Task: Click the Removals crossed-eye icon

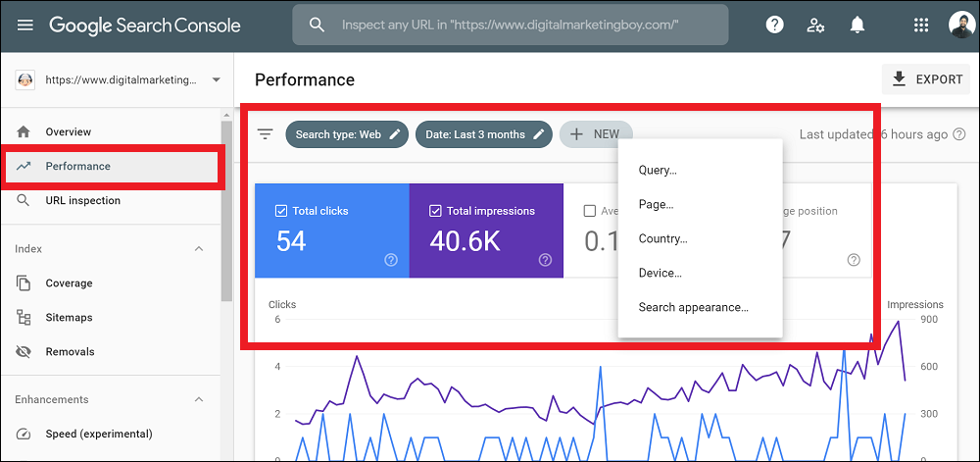Action: pos(24,352)
